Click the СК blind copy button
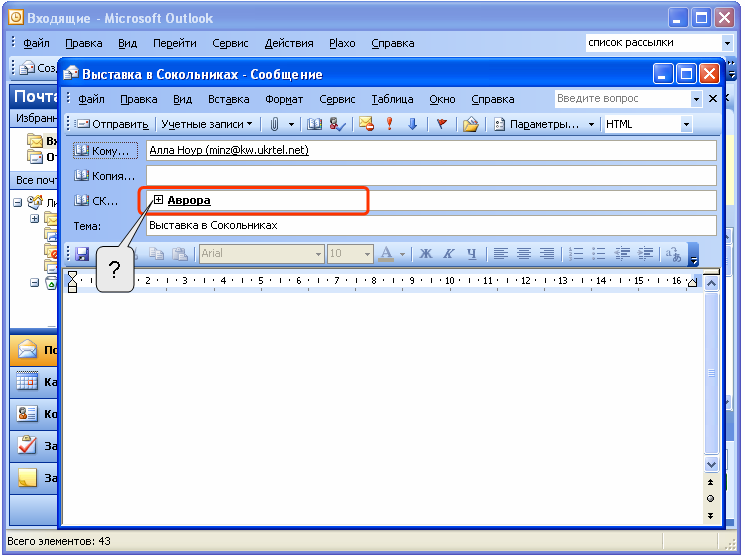 tap(96, 201)
